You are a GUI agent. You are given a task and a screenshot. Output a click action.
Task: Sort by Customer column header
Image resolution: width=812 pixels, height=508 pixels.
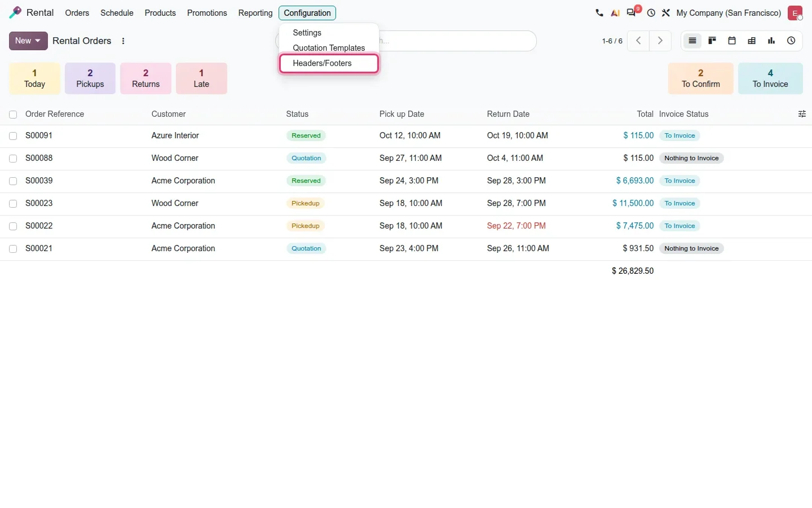pyautogui.click(x=169, y=114)
